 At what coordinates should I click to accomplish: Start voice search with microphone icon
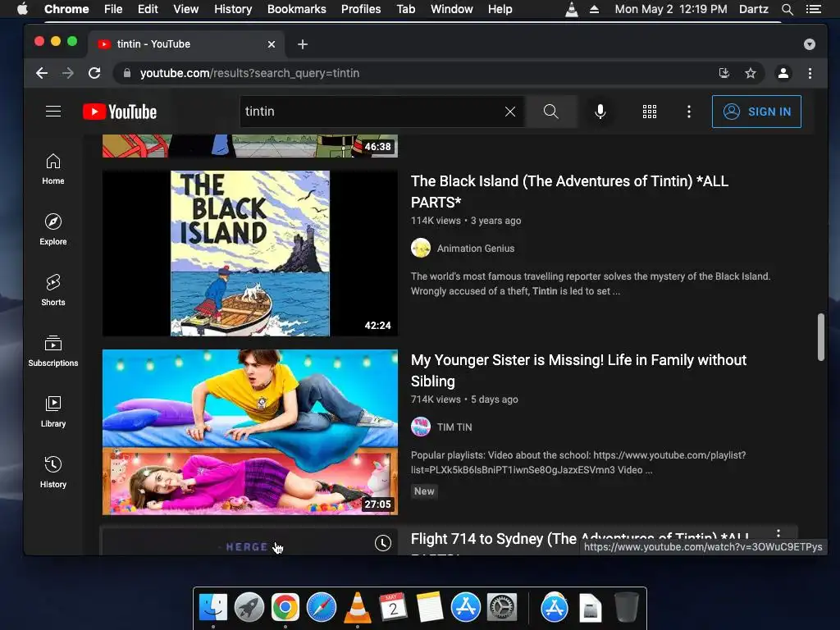(600, 112)
